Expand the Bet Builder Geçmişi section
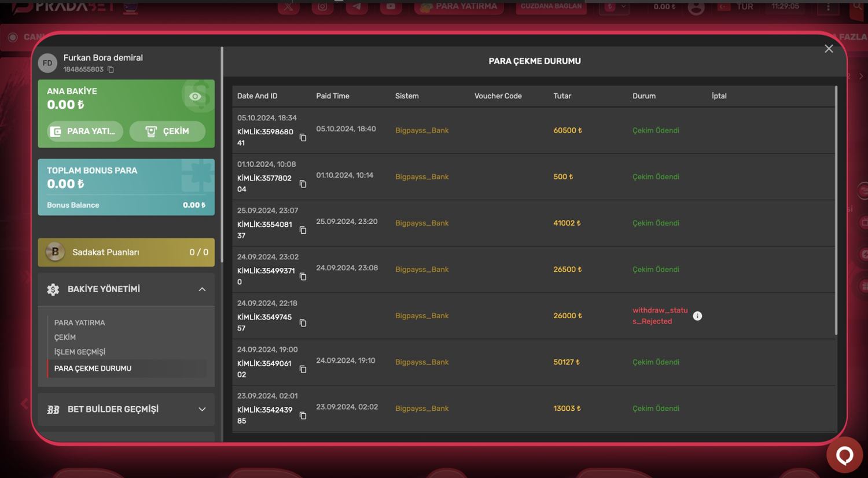Image resolution: width=868 pixels, height=478 pixels. [202, 410]
